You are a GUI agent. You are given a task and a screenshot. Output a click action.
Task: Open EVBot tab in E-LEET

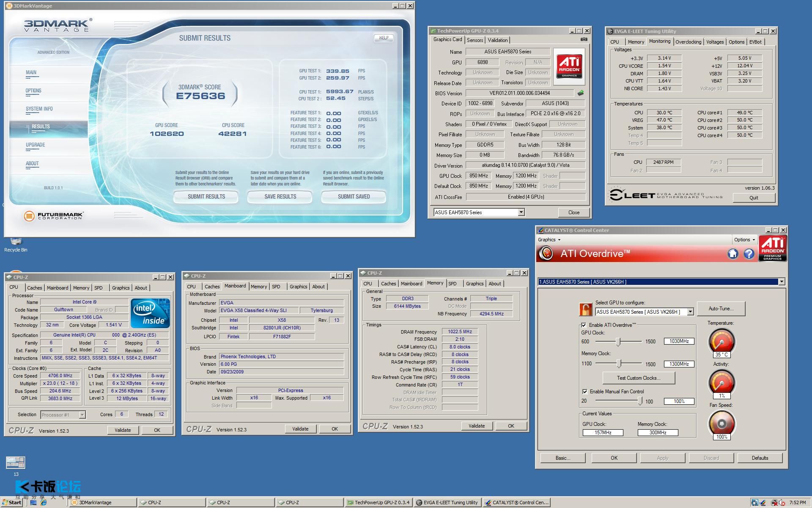(755, 42)
